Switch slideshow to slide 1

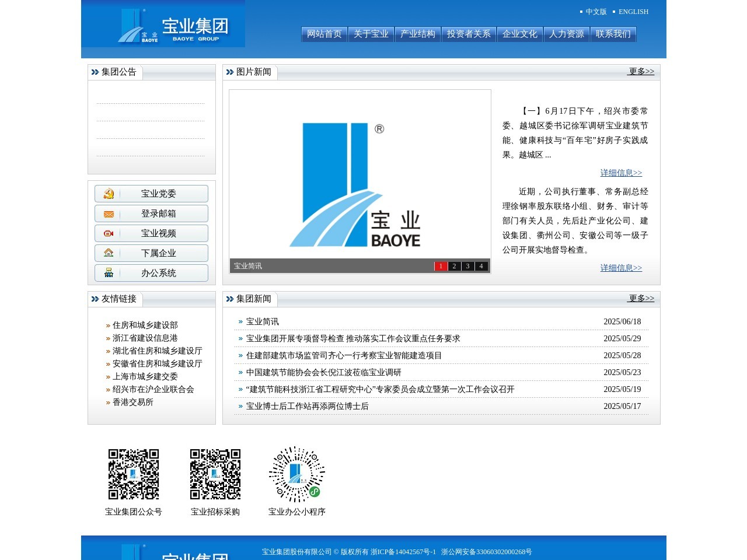point(441,266)
